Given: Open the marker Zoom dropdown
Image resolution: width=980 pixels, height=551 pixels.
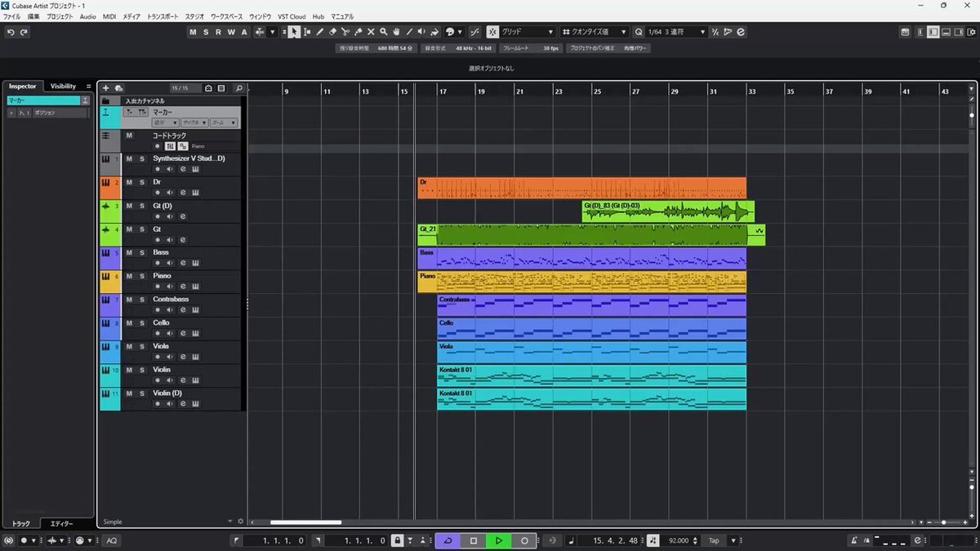Looking at the screenshot, I should 224,122.
